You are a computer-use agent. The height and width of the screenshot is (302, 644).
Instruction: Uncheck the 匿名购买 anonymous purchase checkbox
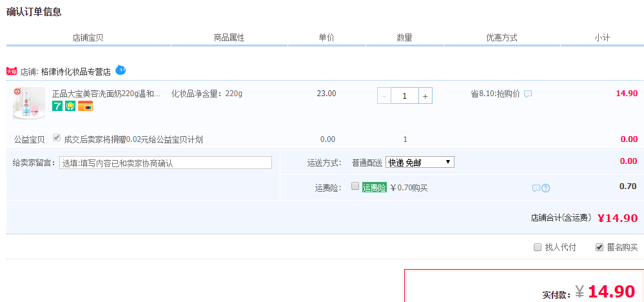[x=600, y=247]
